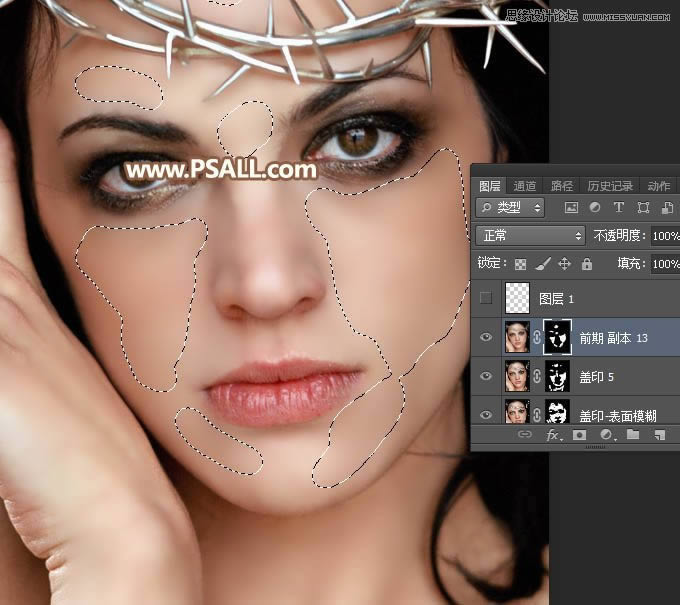
Task: Open the fx layer style menu
Action: tap(552, 436)
